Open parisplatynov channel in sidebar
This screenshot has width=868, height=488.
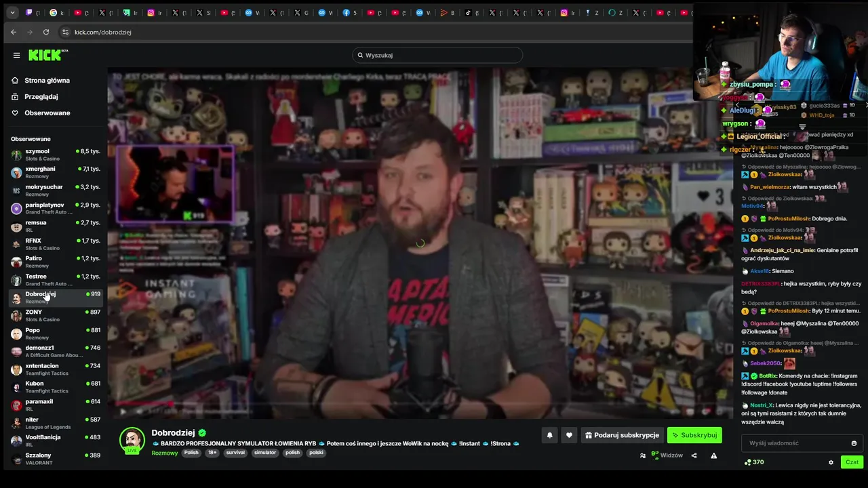click(56, 208)
